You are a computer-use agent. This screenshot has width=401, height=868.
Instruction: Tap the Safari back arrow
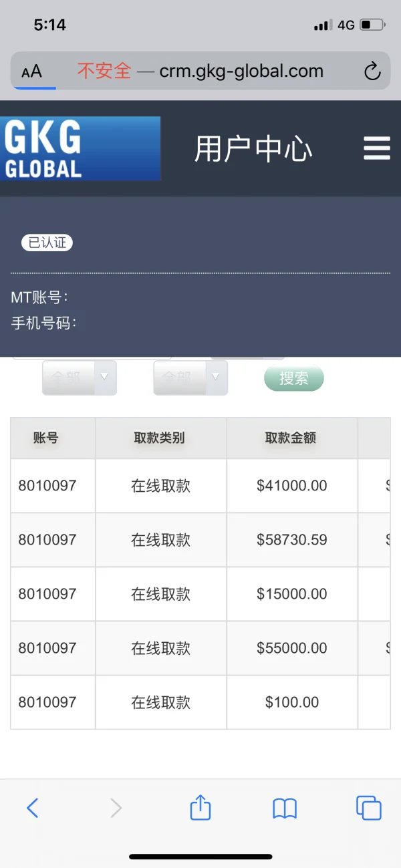[x=32, y=809]
